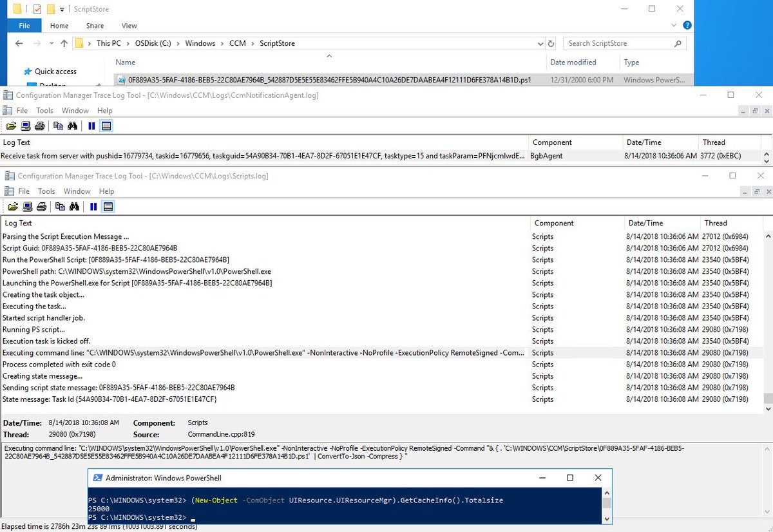Open View tab in File Explorer
773x532 pixels.
pyautogui.click(x=129, y=26)
